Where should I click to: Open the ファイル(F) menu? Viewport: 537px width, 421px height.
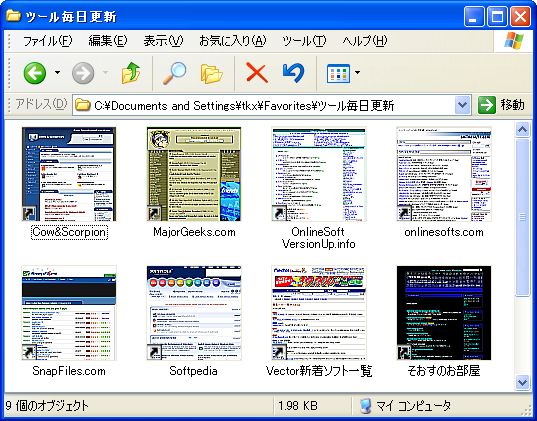(x=47, y=41)
